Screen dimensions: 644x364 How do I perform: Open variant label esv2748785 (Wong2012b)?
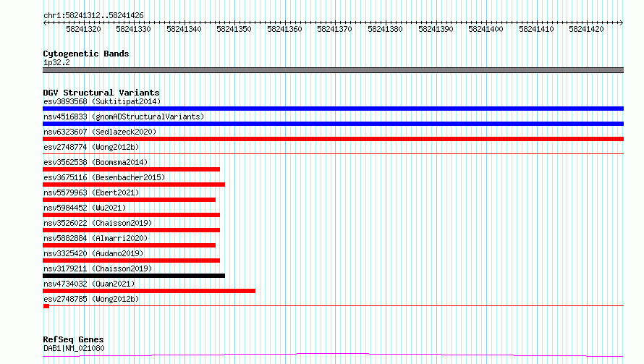click(91, 299)
